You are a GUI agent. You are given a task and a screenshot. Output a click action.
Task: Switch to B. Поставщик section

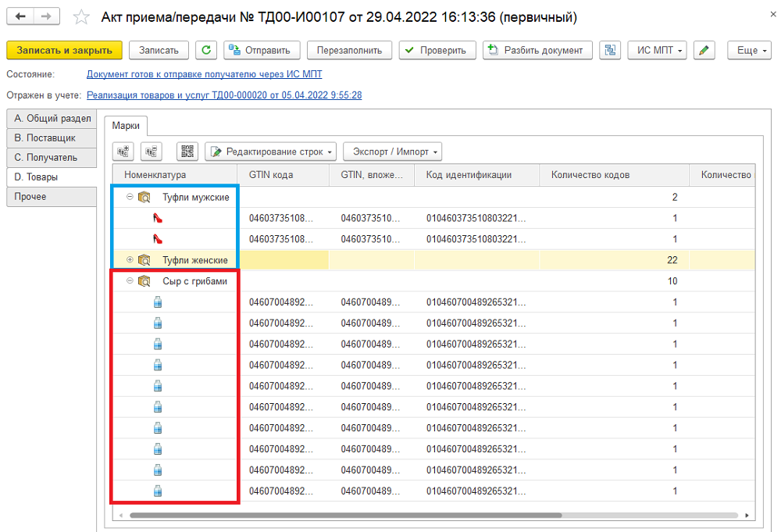pos(52,138)
